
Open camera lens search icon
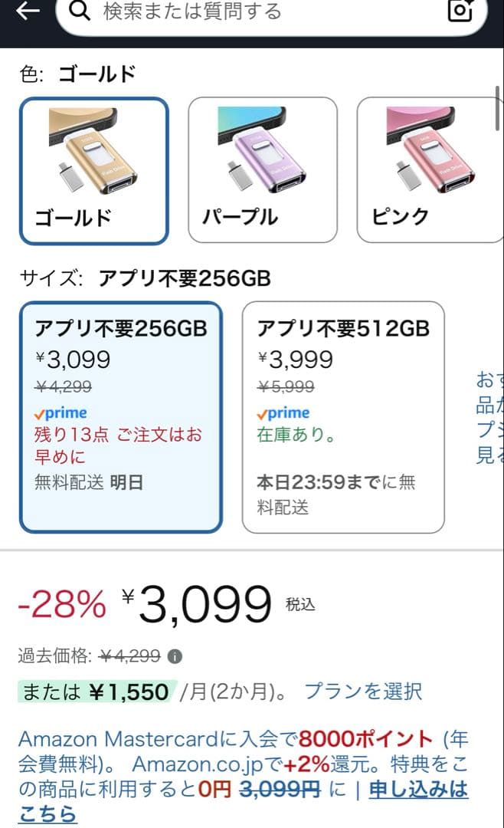click(460, 10)
